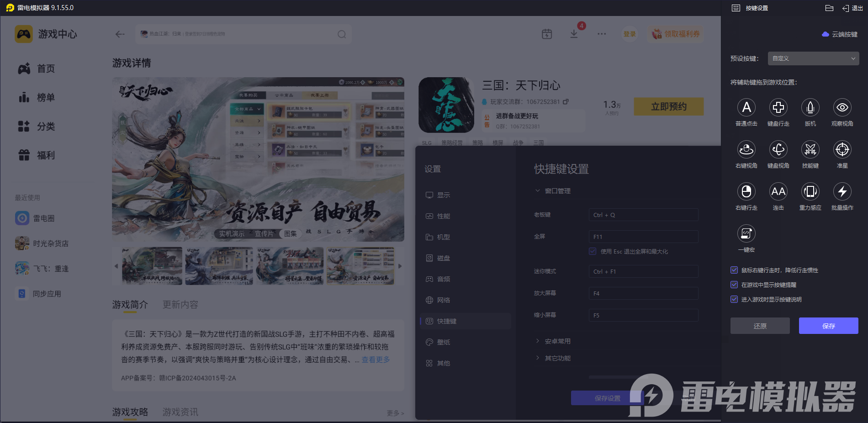This screenshot has width=868, height=423.
Task: Pick the 一键宏 macro icon
Action: pos(746,234)
